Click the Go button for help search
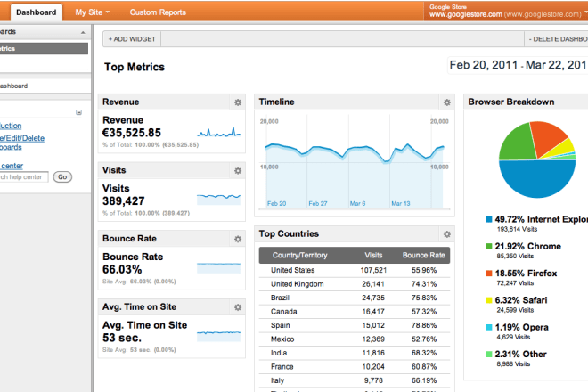This screenshot has width=588, height=392. [62, 176]
